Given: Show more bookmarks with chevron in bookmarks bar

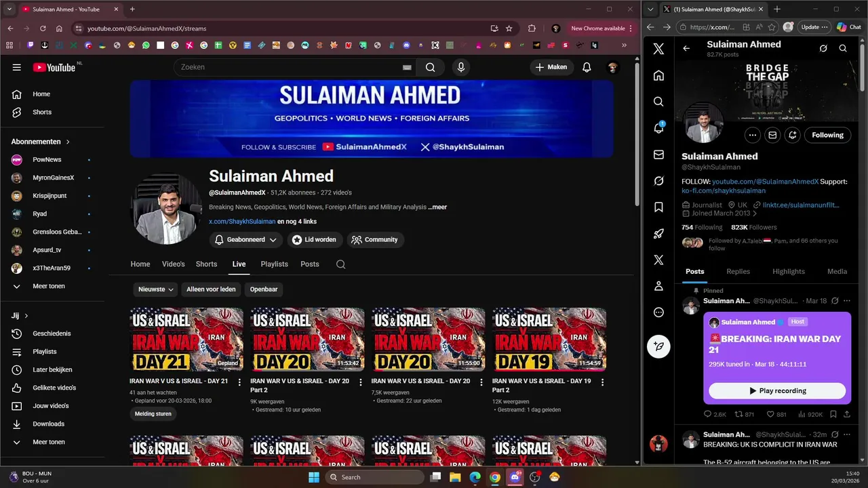Looking at the screenshot, I should pyautogui.click(x=624, y=45).
